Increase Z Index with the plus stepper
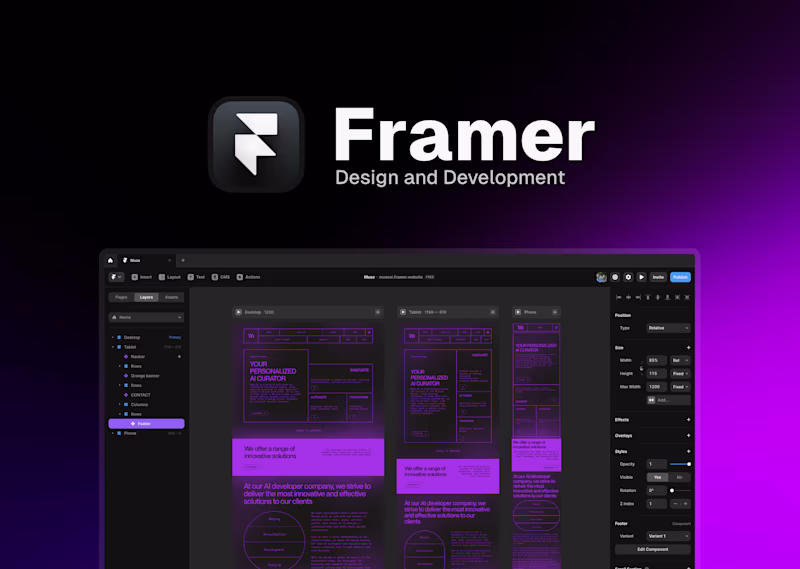The width and height of the screenshot is (800, 569). pos(685,504)
